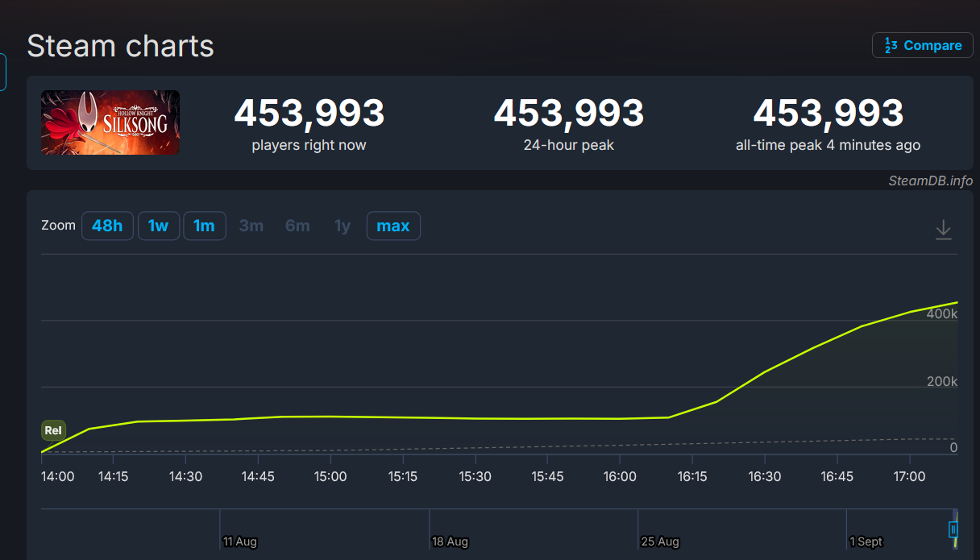
Task: Click the 14:00 time axis label
Action: [x=58, y=476]
